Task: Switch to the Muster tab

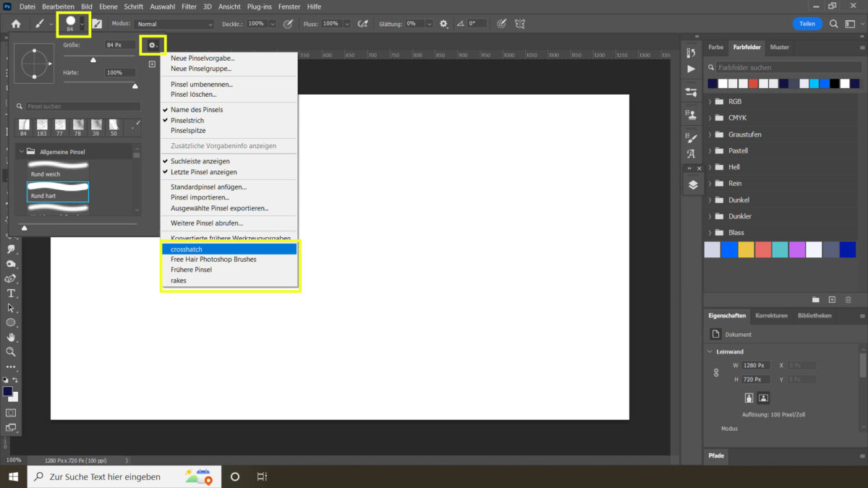Action: click(x=779, y=47)
